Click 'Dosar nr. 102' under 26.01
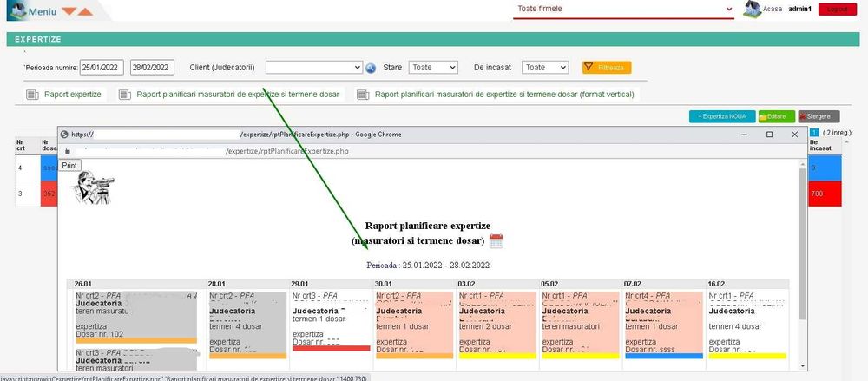 [100, 334]
